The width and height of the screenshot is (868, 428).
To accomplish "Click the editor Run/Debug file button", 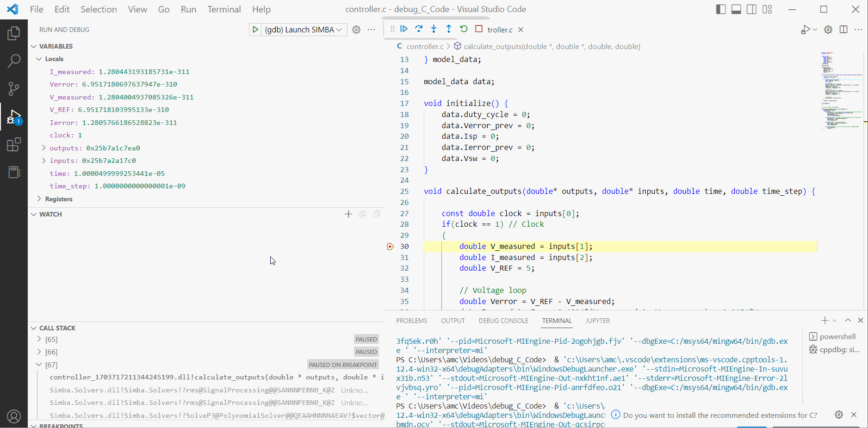I will coord(806,30).
